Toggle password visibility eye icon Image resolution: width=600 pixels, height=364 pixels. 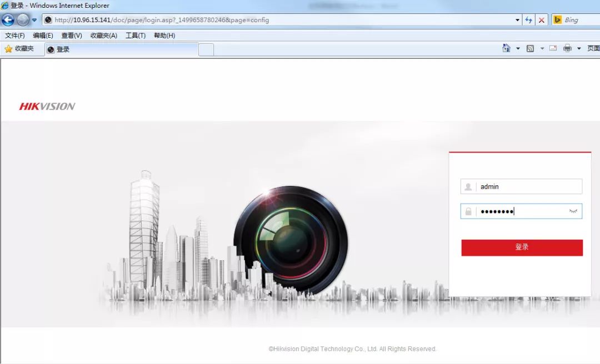click(x=573, y=211)
